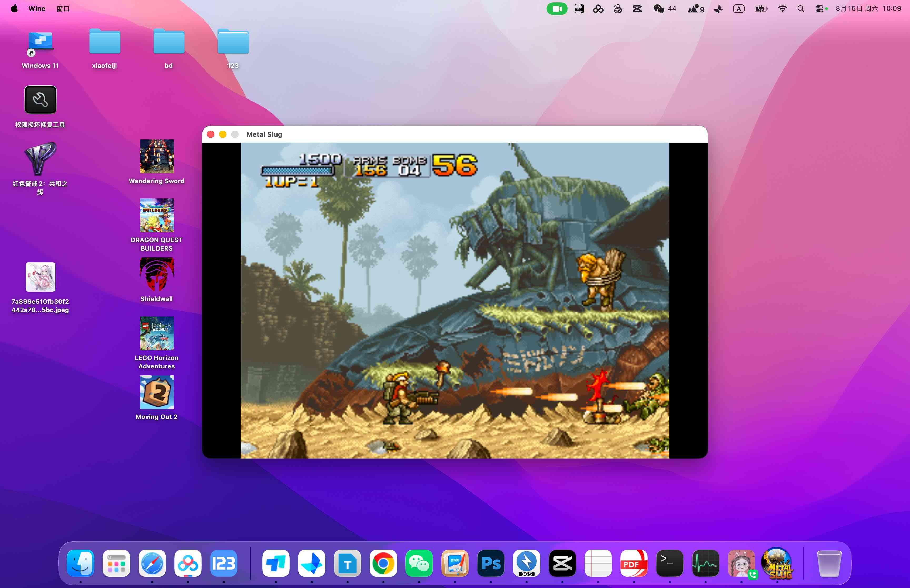Open the Trash in the Dock
Viewport: 910px width, 588px height.
(x=829, y=563)
